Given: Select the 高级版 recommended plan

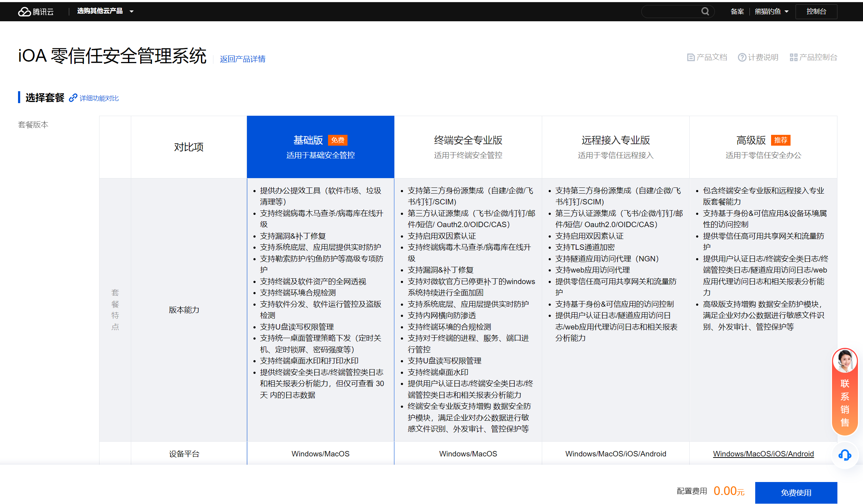Looking at the screenshot, I should [763, 147].
